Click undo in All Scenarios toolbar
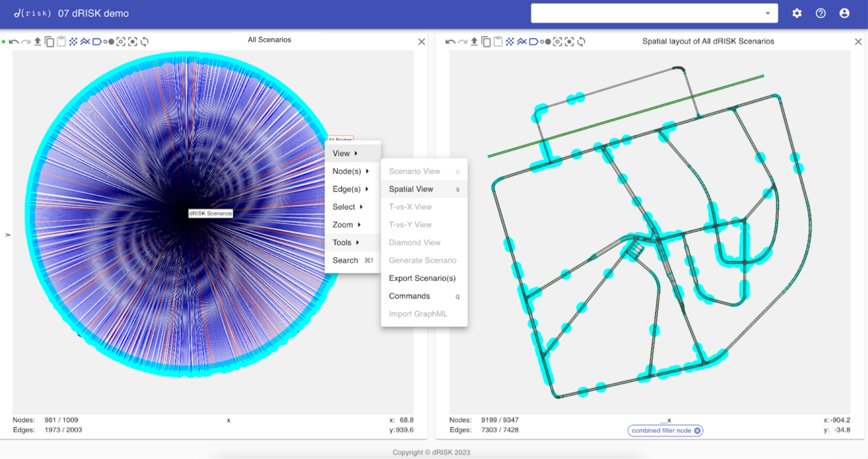 pyautogui.click(x=13, y=42)
